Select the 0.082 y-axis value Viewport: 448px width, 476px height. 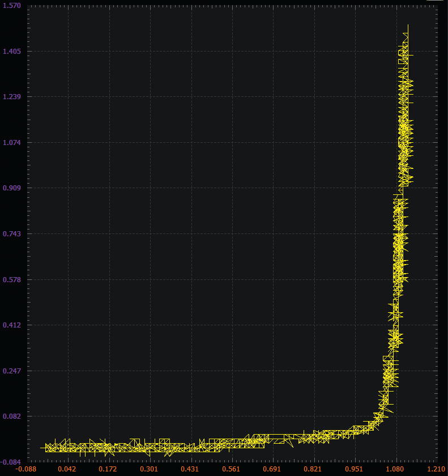[x=12, y=416]
